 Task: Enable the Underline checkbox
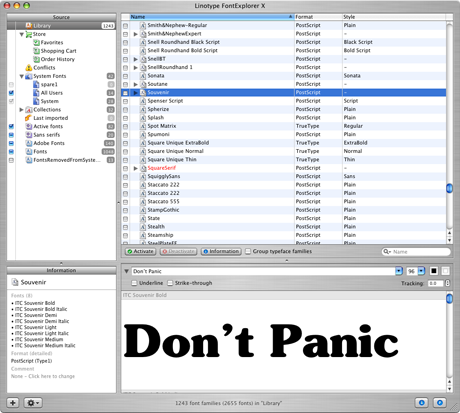(134, 283)
